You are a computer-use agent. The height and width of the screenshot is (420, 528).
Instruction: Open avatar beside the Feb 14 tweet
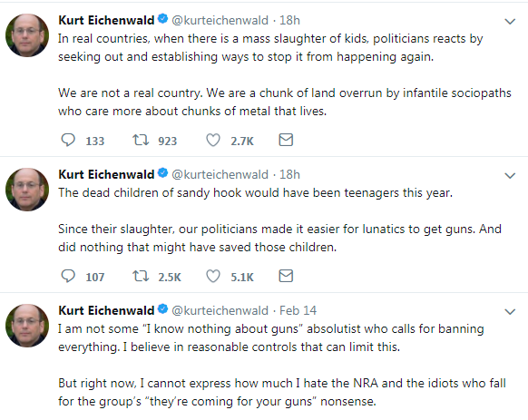pos(27,326)
